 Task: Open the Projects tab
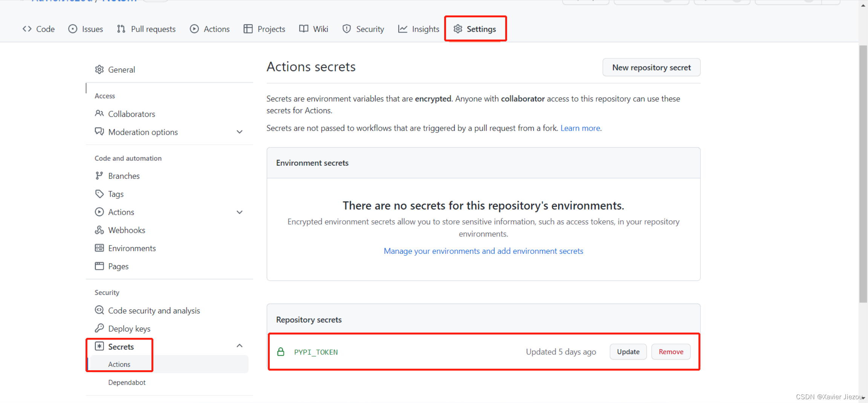tap(264, 29)
